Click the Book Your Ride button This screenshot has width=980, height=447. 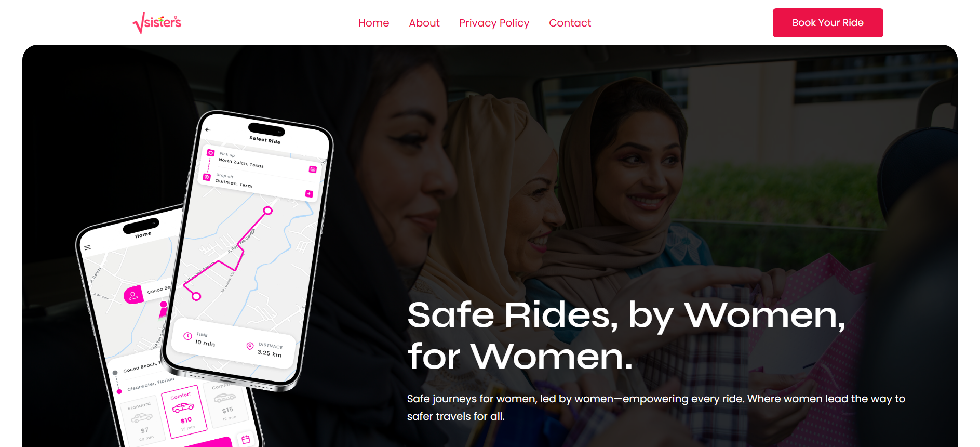point(827,23)
